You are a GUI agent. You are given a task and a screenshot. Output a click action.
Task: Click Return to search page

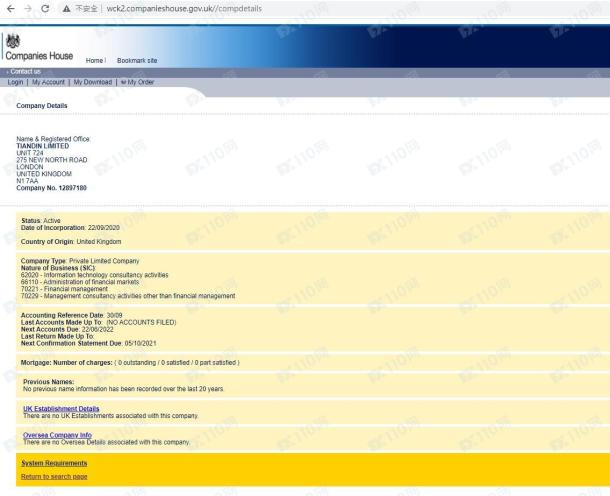[54, 477]
